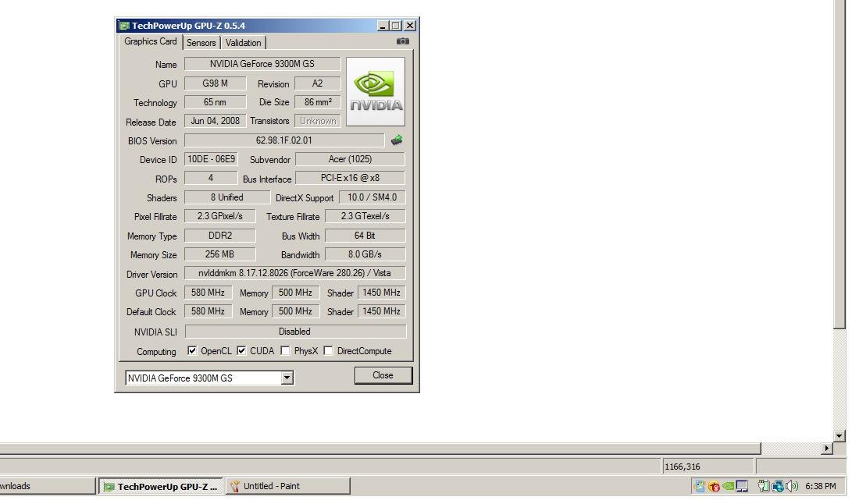The height and width of the screenshot is (504, 852).
Task: Click the Texture Fillrate field 2.3 GTexel/s
Action: [365, 216]
